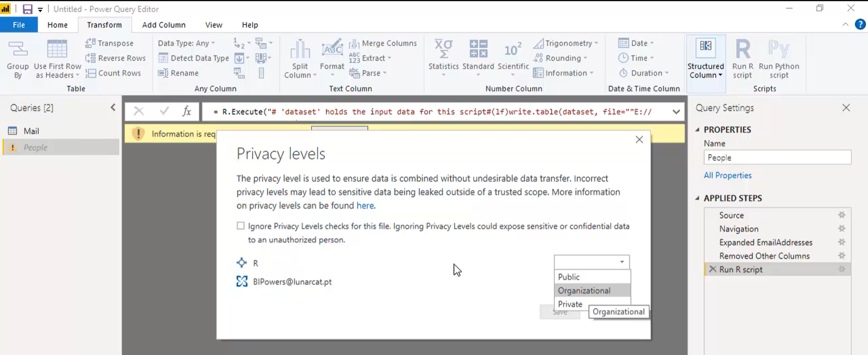Open the Split Column menu

pyautogui.click(x=300, y=59)
